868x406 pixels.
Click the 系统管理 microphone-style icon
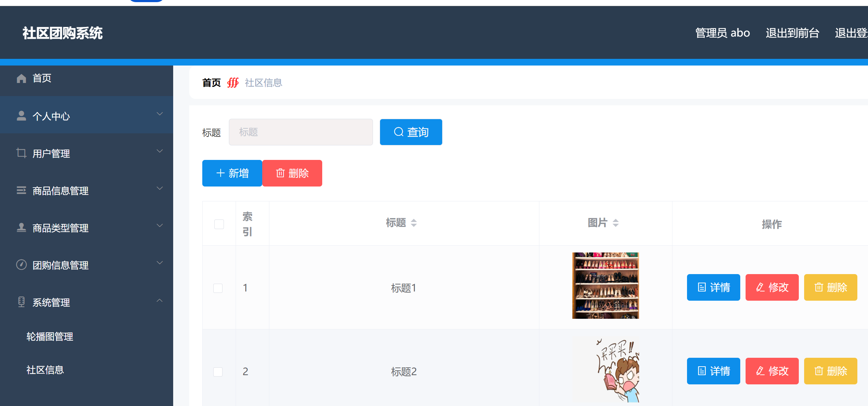pyautogui.click(x=21, y=302)
